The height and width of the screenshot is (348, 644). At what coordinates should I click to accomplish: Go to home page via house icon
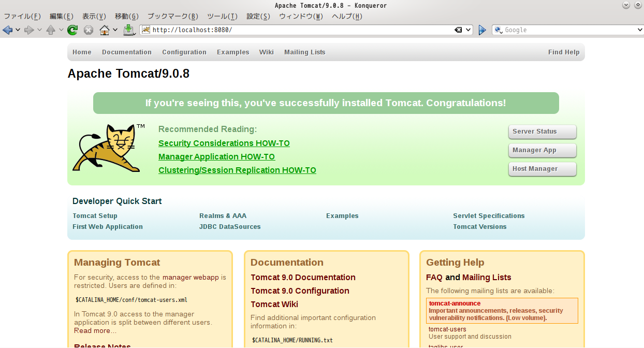[x=105, y=30]
